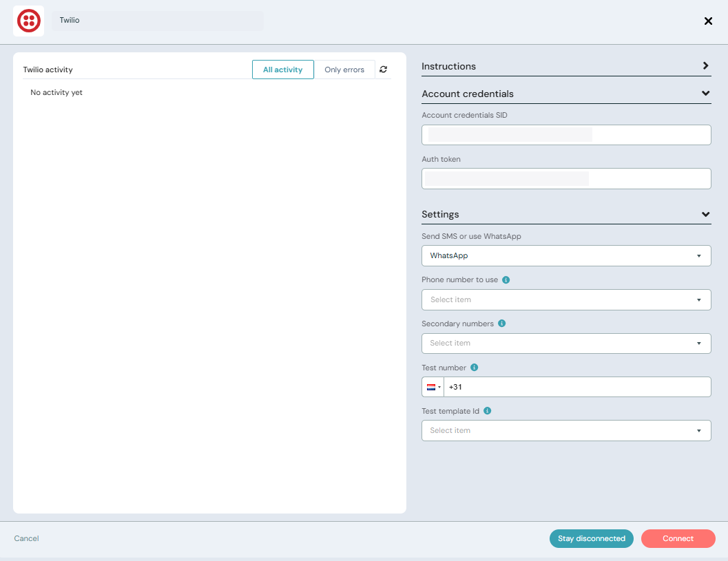Open the Netherlands flag country selector
Image resolution: width=728 pixels, height=561 pixels.
[433, 387]
